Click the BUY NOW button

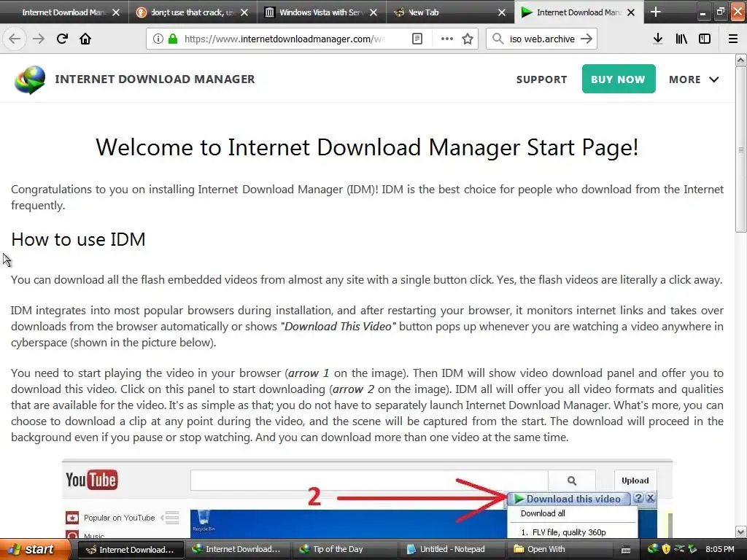[619, 79]
